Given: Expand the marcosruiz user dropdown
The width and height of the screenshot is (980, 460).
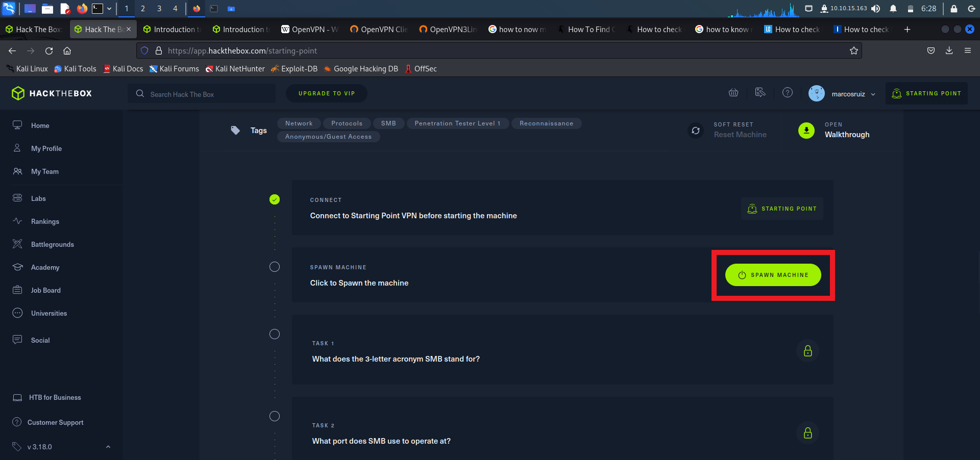Looking at the screenshot, I should pos(873,94).
